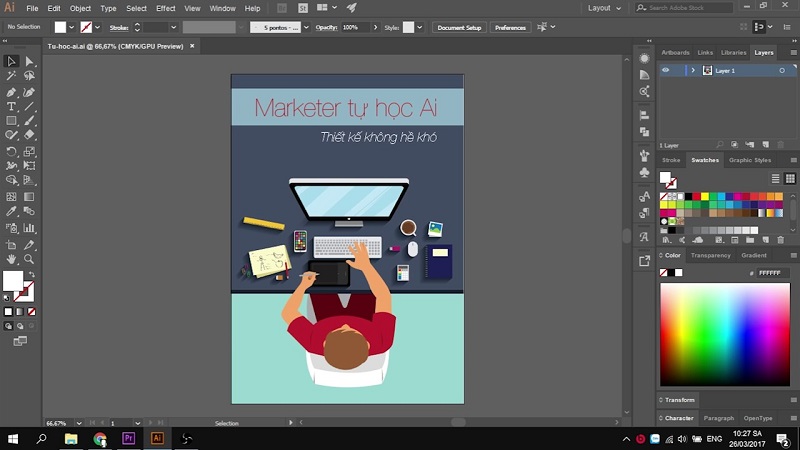Open zoom level 66.67% dropdown

click(x=79, y=423)
